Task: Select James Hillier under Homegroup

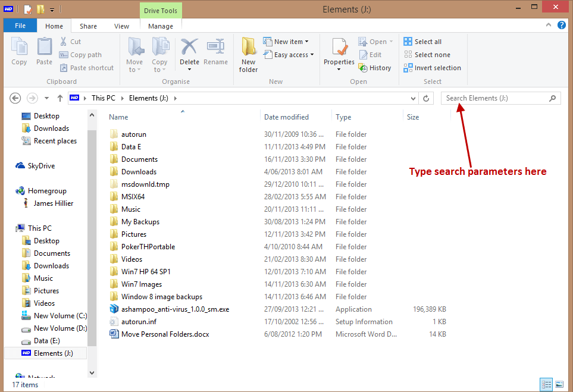Action: point(48,203)
